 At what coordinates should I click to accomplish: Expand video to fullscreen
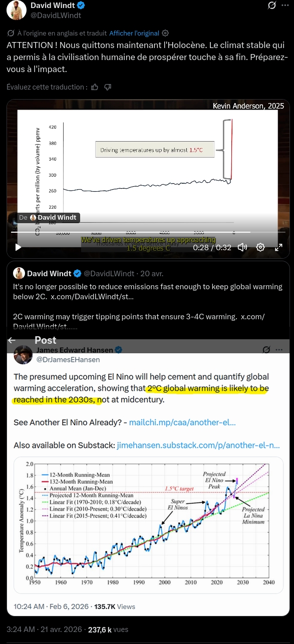tap(279, 247)
